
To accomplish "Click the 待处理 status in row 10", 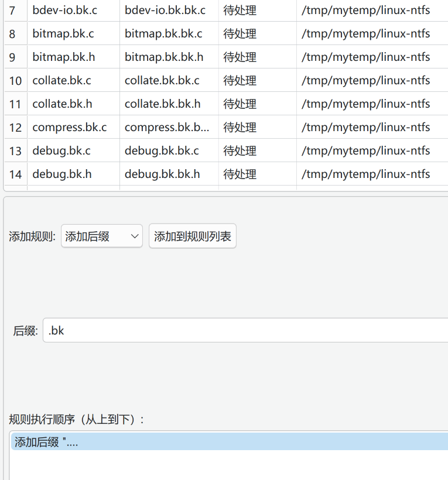I will [x=258, y=80].
